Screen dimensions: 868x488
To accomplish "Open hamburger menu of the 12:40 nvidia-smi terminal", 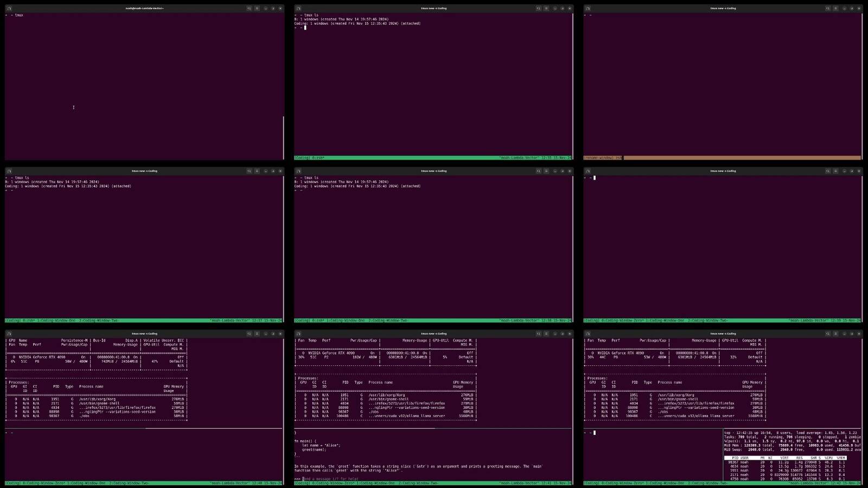I will [x=257, y=334].
